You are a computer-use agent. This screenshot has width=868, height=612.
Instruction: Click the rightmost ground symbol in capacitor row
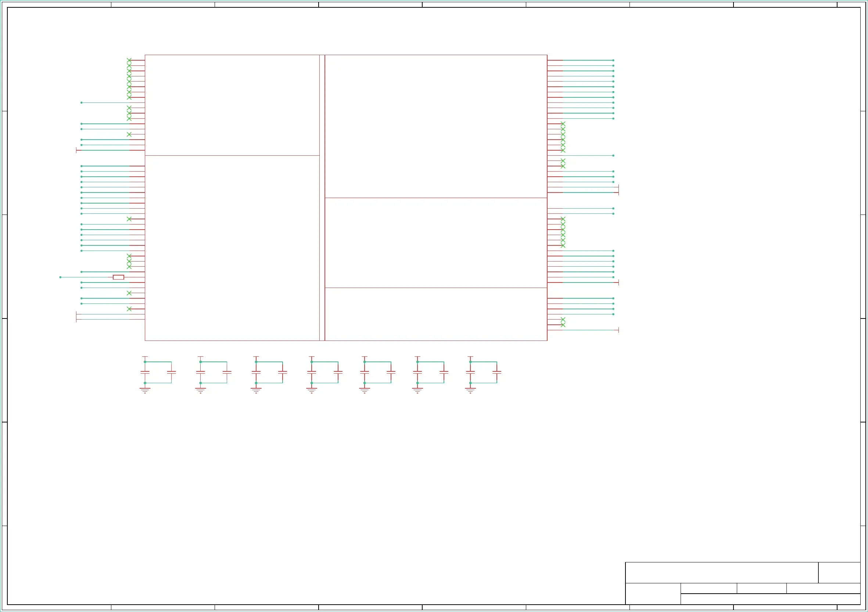(x=470, y=390)
